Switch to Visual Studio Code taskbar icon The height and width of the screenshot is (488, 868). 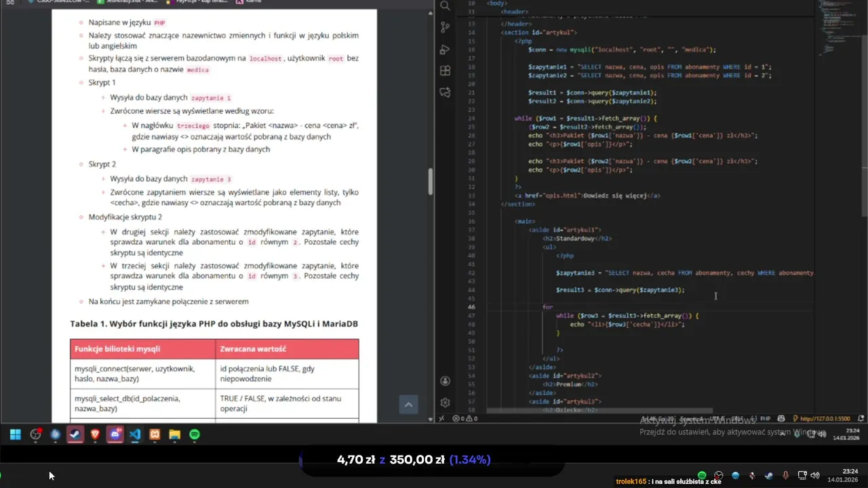134,434
